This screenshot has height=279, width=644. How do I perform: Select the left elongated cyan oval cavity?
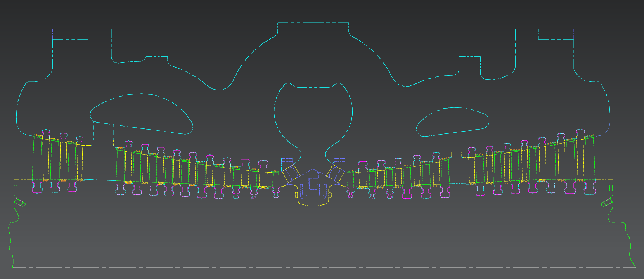141,94
